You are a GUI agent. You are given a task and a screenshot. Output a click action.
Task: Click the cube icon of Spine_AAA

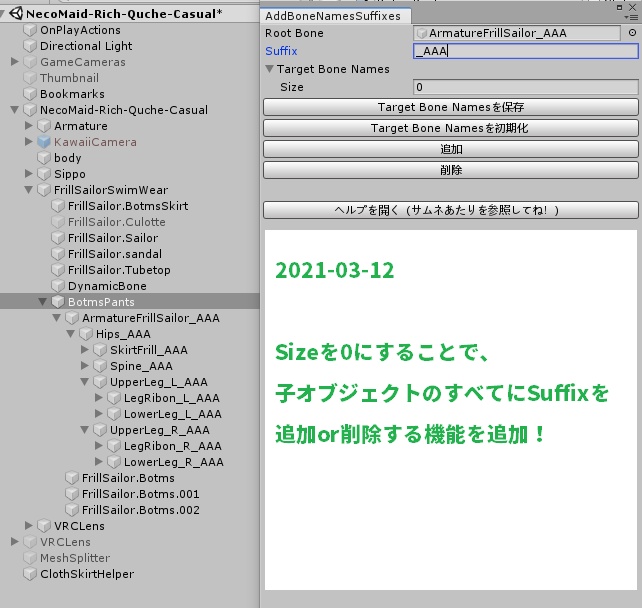pyautogui.click(x=100, y=366)
